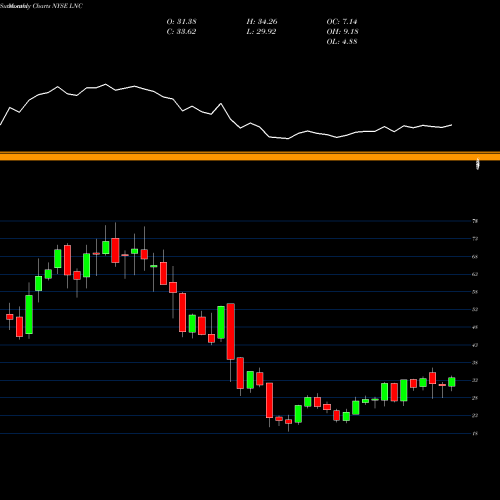This screenshot has height=500, width=500.
Task: Select the open value 'O: 31.38'
Action: [181, 21]
